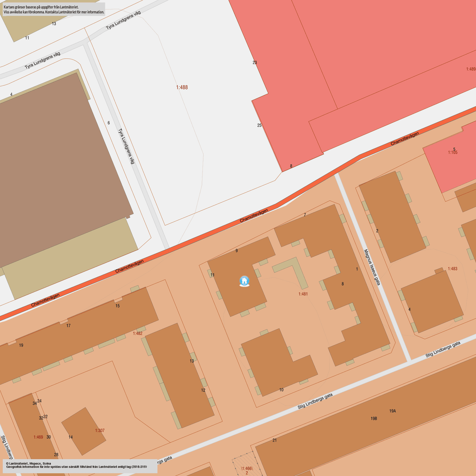Select building address number 17
Viewport: 476px width, 476px height.
[x=68, y=326]
